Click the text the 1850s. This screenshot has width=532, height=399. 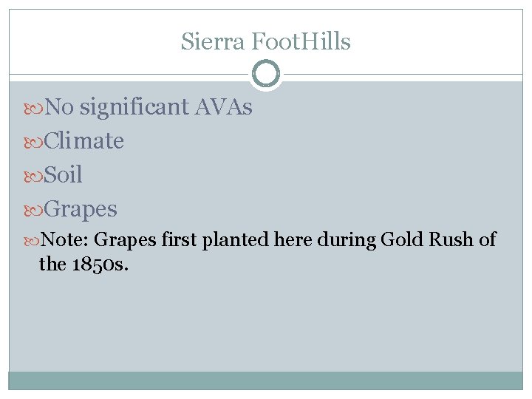(x=83, y=265)
